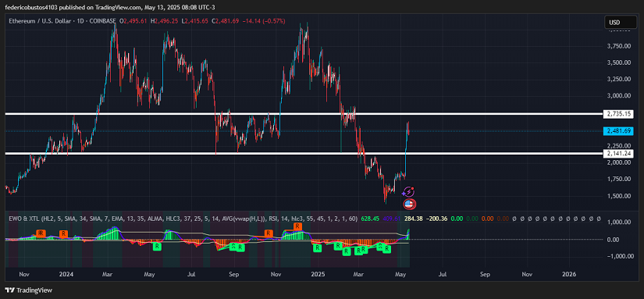Click 3,000.00 on the price axis

[x=618, y=96]
